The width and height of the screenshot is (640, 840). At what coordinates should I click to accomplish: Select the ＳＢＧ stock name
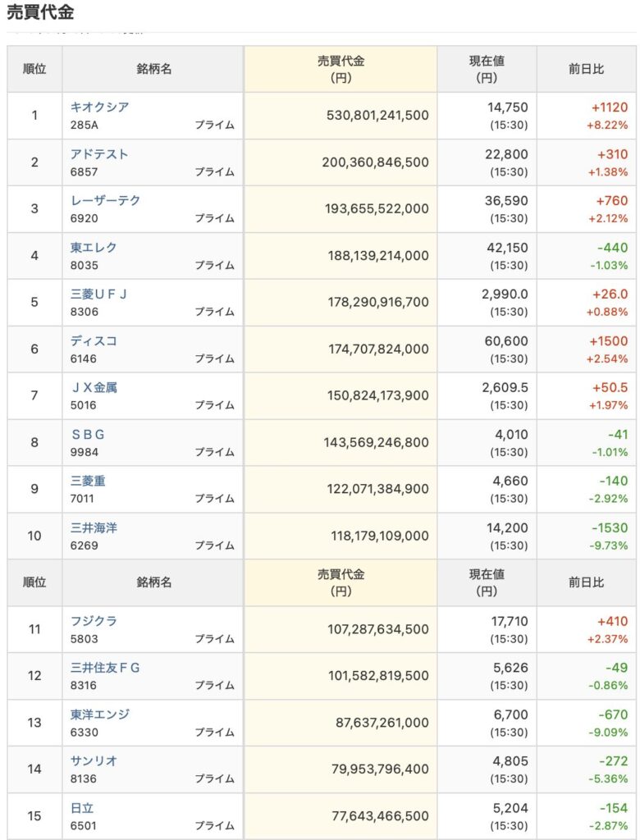pyautogui.click(x=88, y=434)
